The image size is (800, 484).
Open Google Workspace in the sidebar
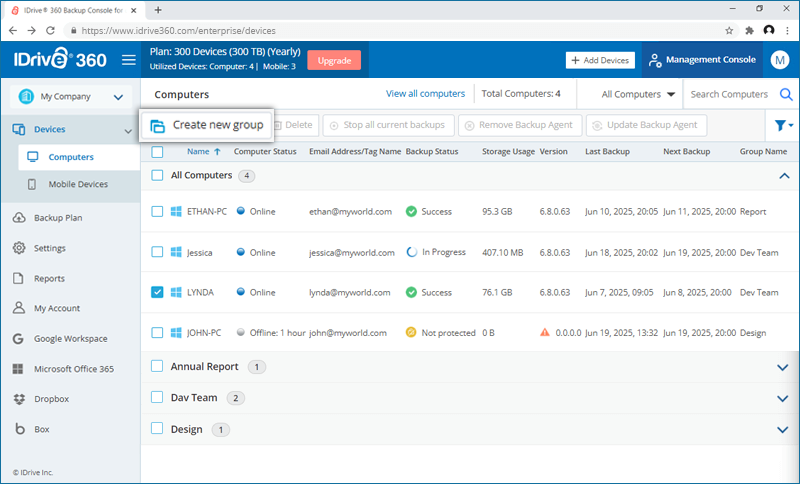[72, 339]
